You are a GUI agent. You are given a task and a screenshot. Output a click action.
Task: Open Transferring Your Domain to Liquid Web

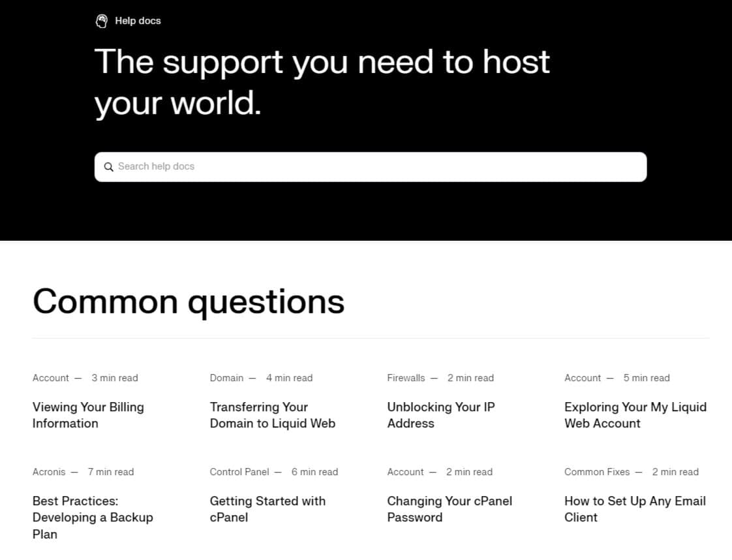coord(272,415)
